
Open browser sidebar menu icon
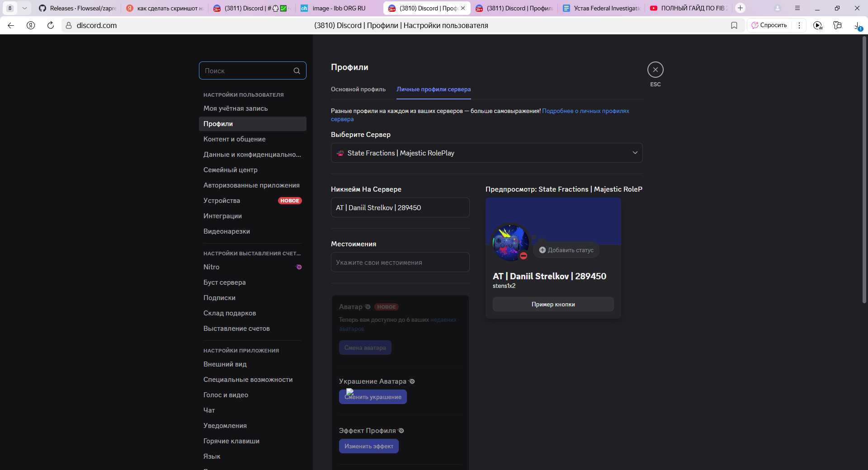797,8
